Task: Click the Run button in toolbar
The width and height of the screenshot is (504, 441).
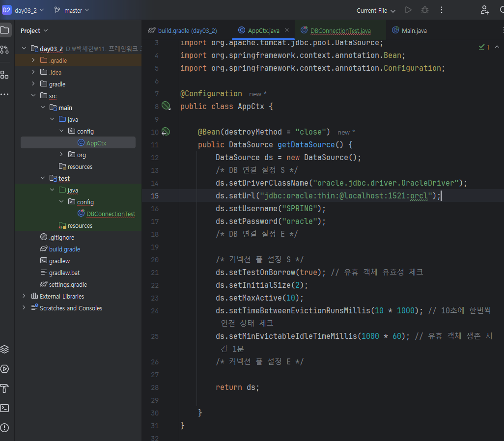Action: coord(408,10)
